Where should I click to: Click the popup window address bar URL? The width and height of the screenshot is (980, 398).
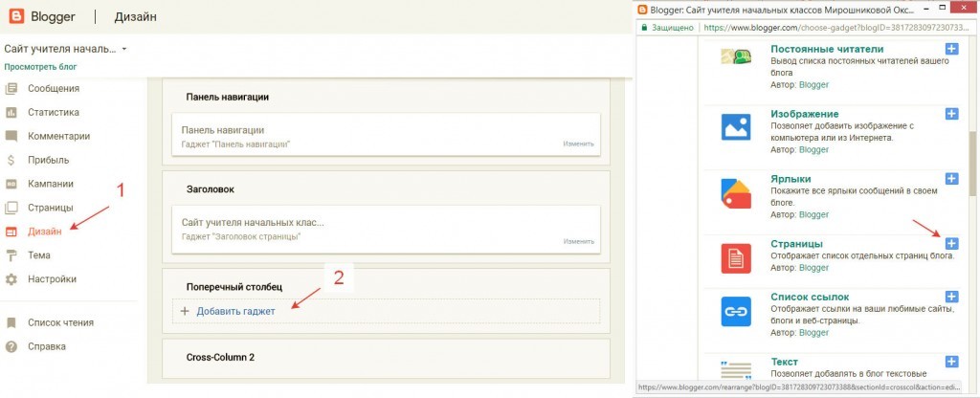click(838, 28)
